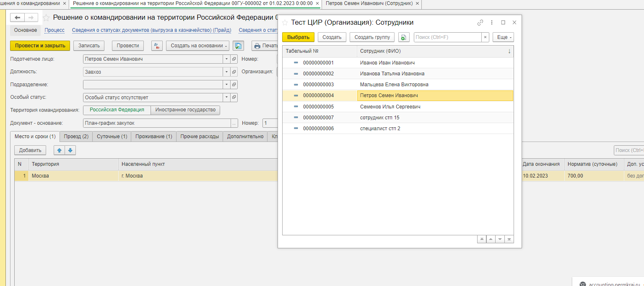Jump to the first row in the employee list
Image resolution: width=644 pixels, height=286 pixels.
[x=482, y=239]
